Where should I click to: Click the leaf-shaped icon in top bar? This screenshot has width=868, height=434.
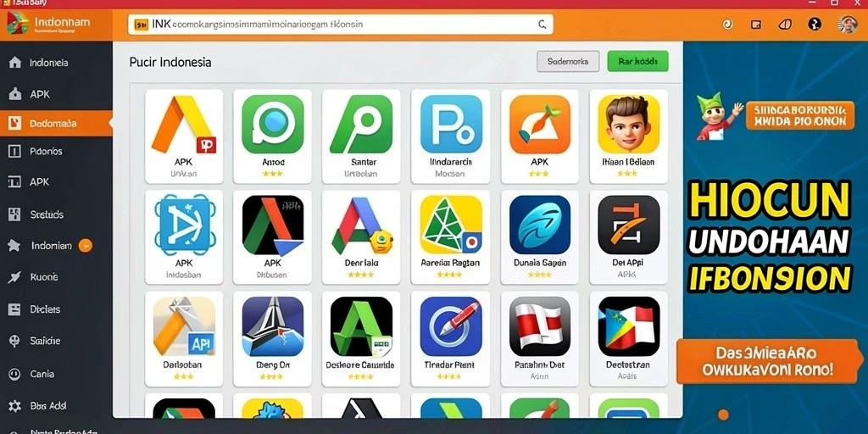tap(785, 25)
